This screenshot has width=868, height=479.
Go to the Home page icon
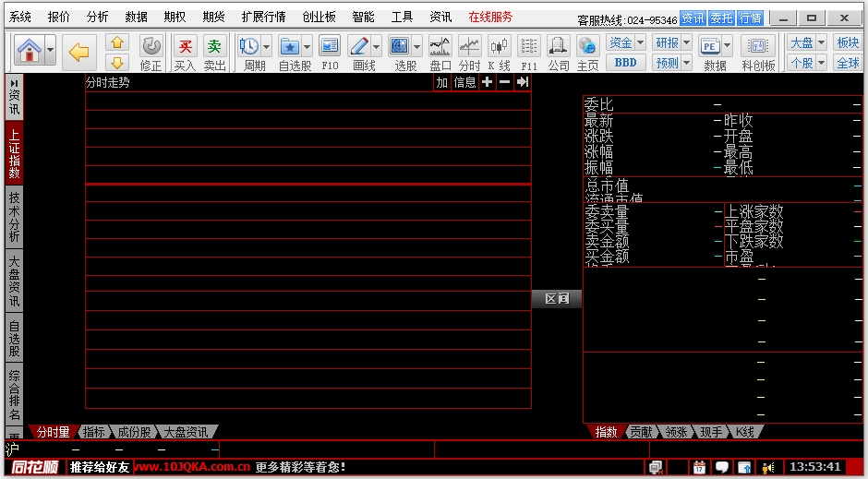(30, 52)
